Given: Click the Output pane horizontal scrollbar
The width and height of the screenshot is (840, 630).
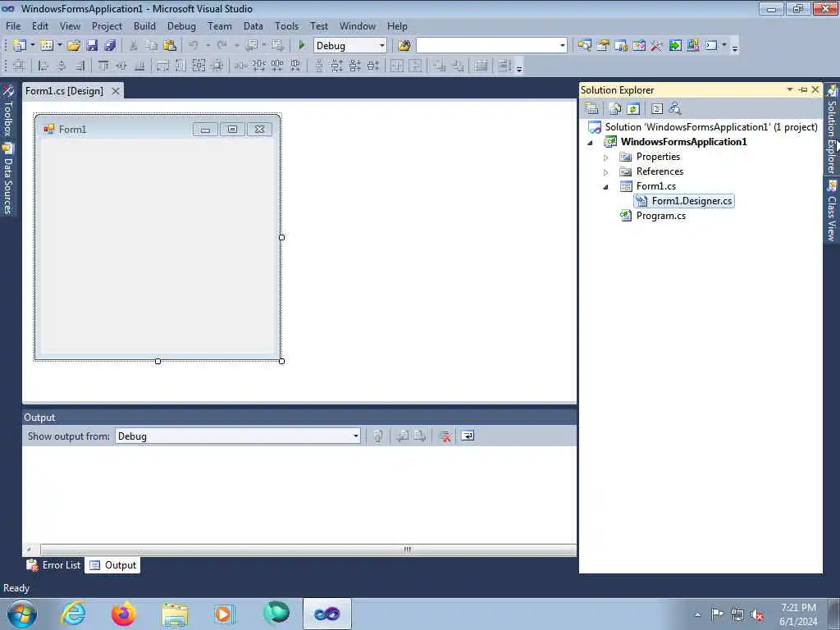Looking at the screenshot, I should coord(308,550).
